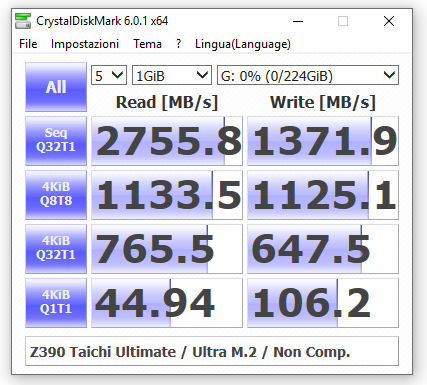Click the Write [MB/s] column header
Viewport: 427px width, 385px height.
[323, 102]
